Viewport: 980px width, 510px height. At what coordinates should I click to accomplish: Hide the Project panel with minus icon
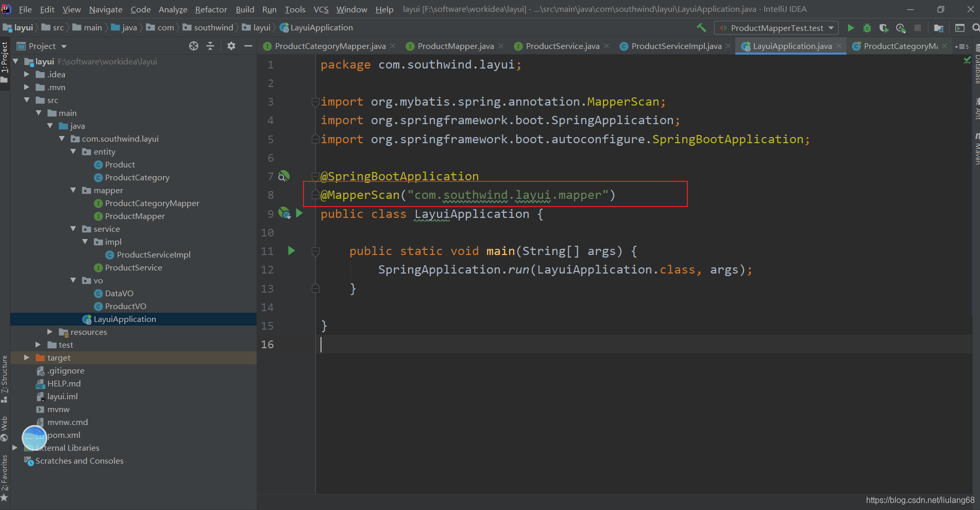point(248,46)
